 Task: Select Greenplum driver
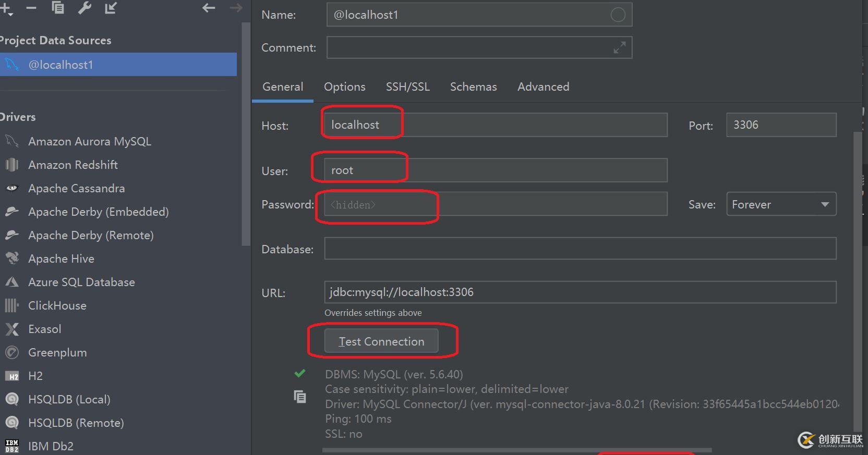point(57,352)
